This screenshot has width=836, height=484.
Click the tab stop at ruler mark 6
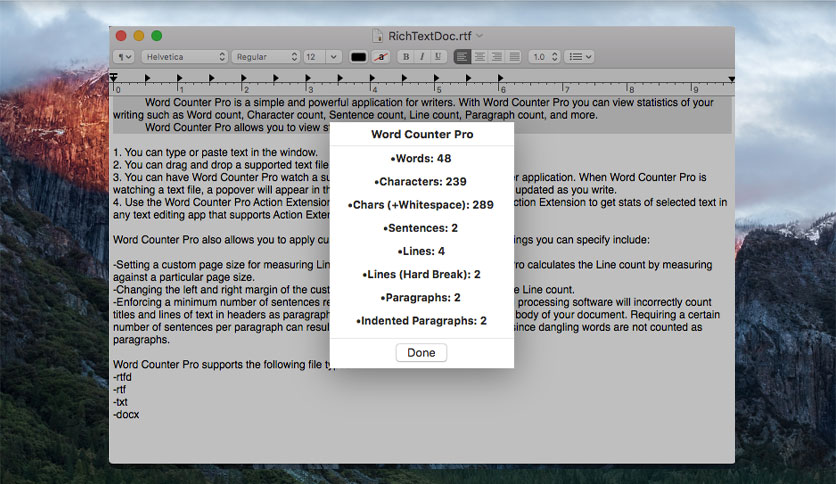501,78
